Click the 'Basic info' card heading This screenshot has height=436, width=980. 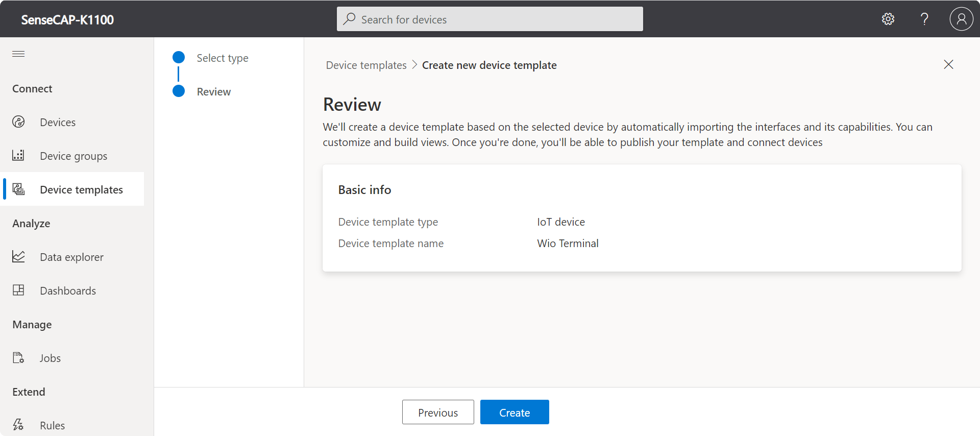(x=364, y=190)
